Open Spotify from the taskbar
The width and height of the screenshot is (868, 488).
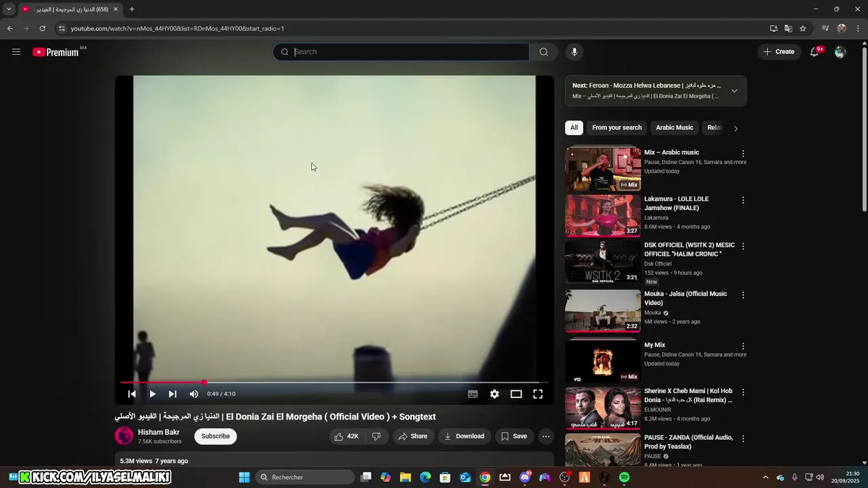625,477
